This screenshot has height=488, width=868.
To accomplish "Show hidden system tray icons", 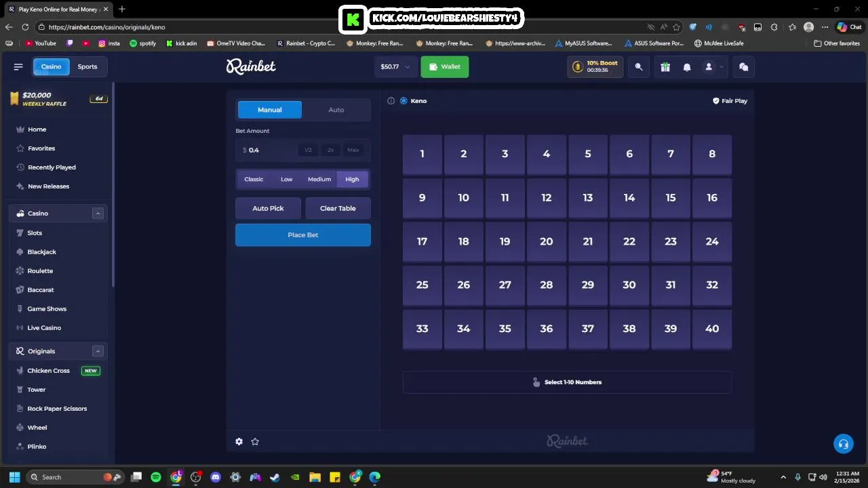I will 783,477.
